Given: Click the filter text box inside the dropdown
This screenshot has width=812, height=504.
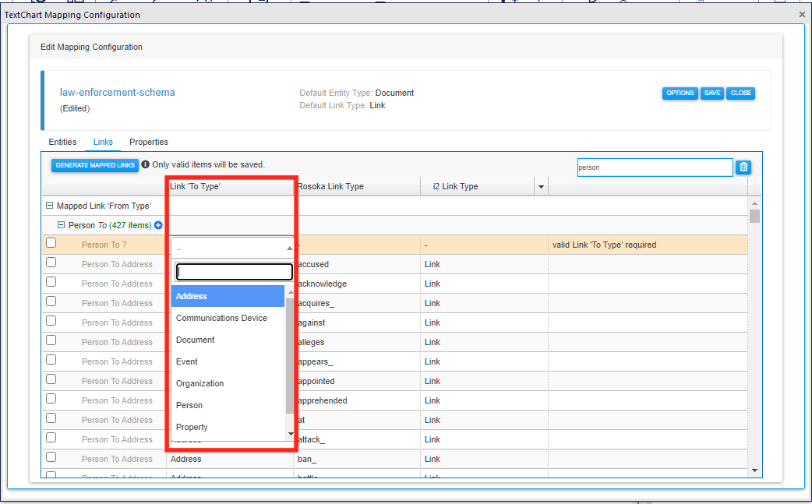Looking at the screenshot, I should [234, 270].
